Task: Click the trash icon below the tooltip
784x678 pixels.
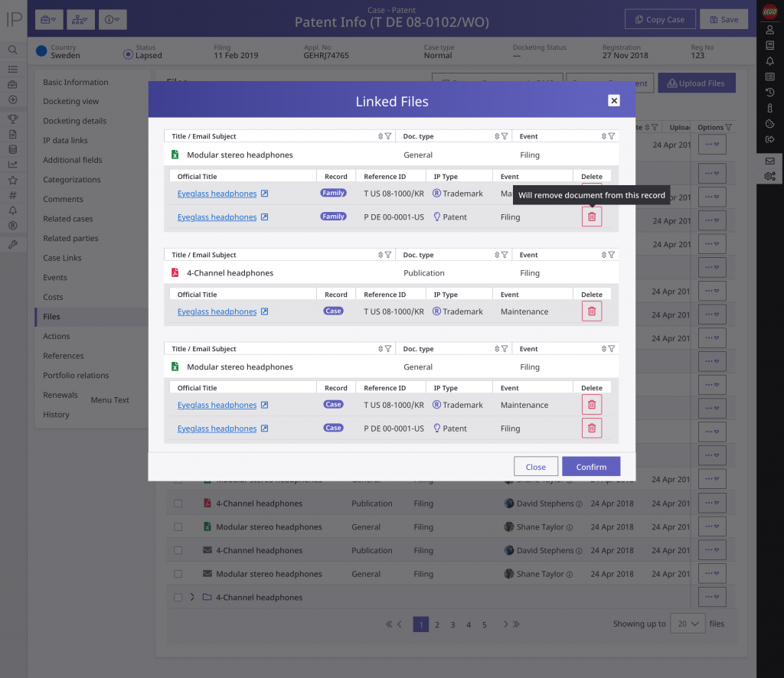Action: [x=591, y=217]
